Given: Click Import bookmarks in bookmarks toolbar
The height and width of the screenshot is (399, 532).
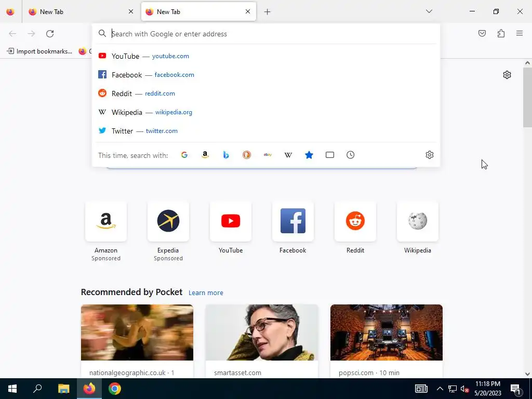Looking at the screenshot, I should point(39,51).
